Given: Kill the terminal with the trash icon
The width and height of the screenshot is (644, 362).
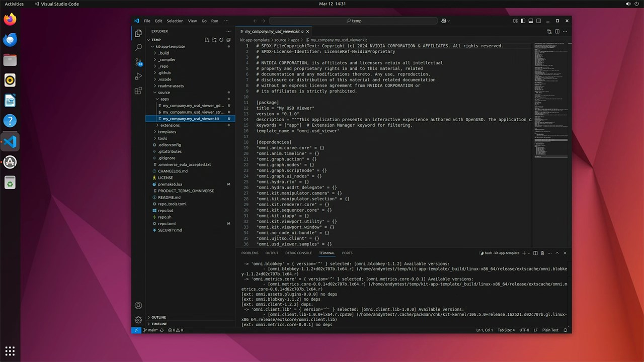Looking at the screenshot, I should click(542, 253).
